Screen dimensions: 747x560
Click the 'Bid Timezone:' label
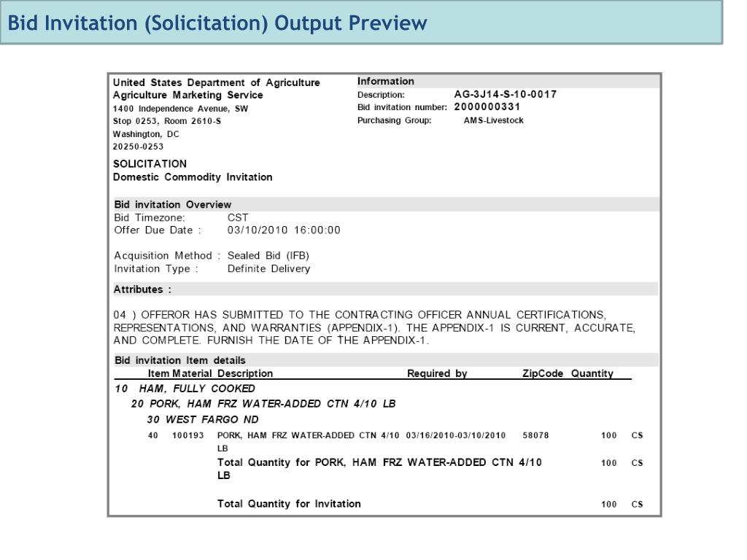[150, 217]
